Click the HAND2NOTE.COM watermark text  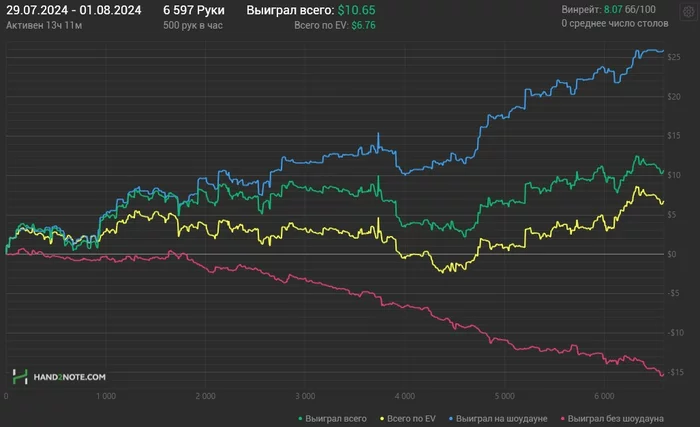pyautogui.click(x=68, y=377)
